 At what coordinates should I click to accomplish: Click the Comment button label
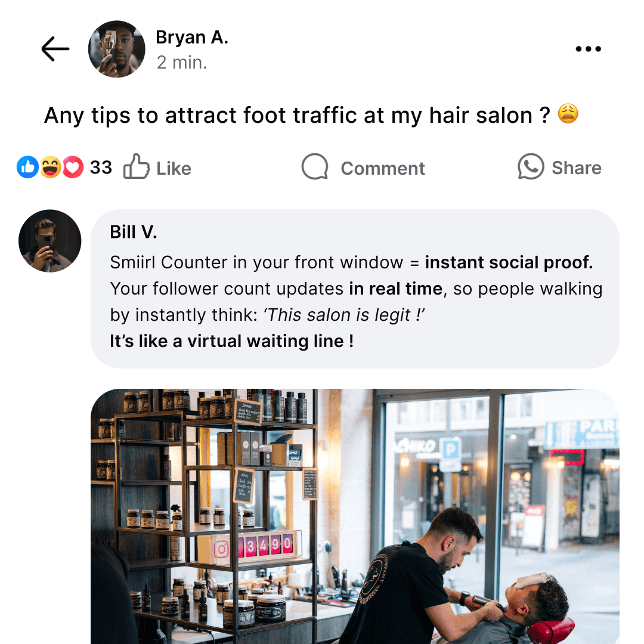[x=383, y=168]
